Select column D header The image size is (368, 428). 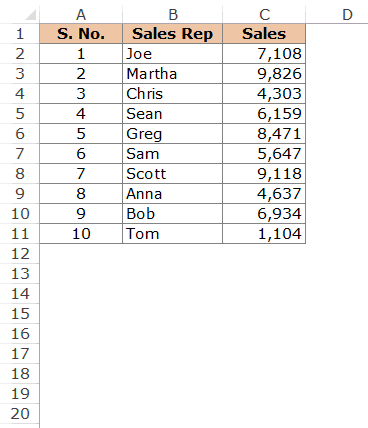pyautogui.click(x=347, y=15)
